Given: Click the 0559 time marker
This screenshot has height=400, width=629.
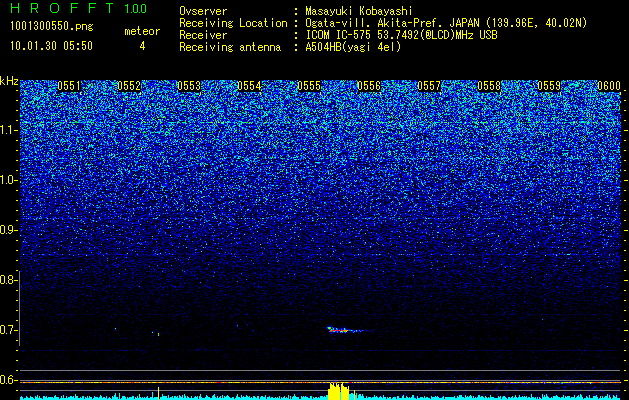Looking at the screenshot, I should click(549, 86).
